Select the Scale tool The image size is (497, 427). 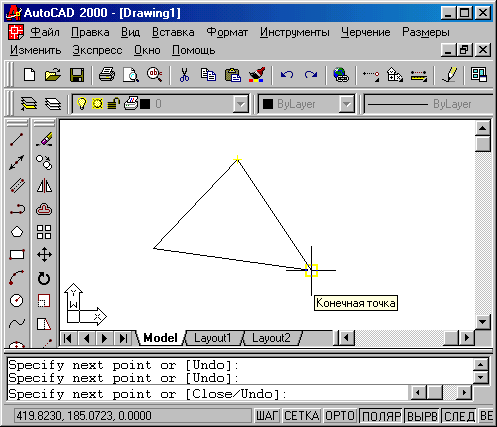click(44, 301)
